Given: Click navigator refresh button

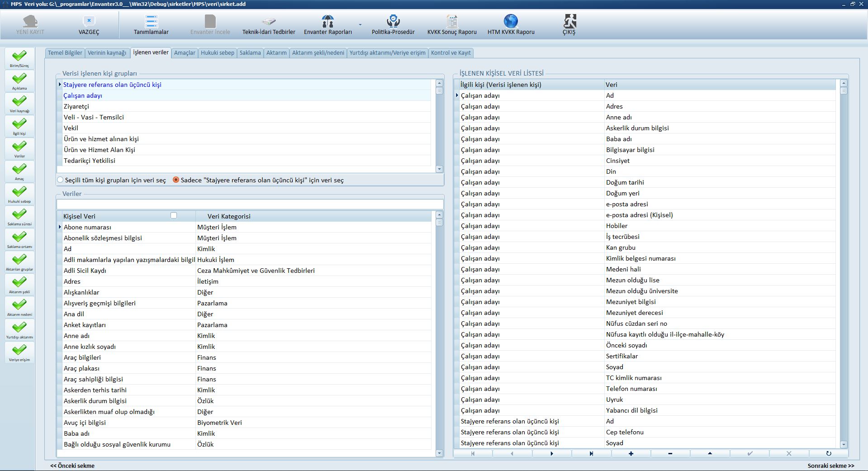Looking at the screenshot, I should coord(829,453).
